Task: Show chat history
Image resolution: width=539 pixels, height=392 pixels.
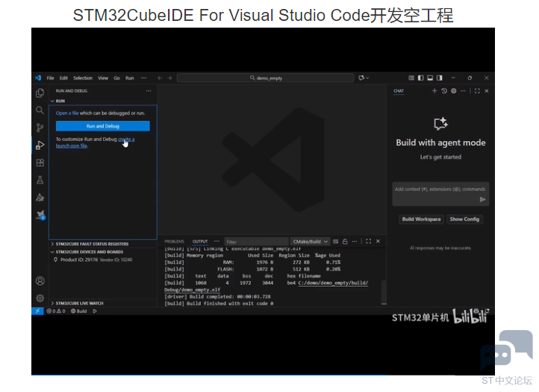Action: coord(444,91)
